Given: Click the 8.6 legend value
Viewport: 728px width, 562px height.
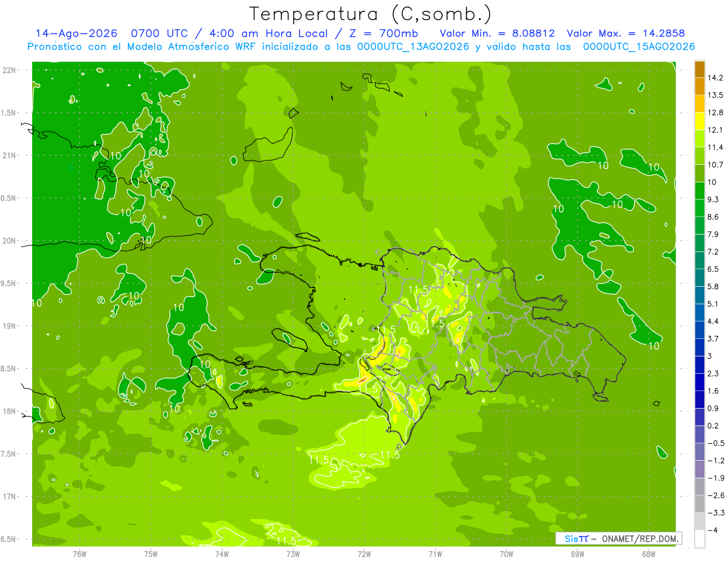Looking at the screenshot, I should coord(713,216).
